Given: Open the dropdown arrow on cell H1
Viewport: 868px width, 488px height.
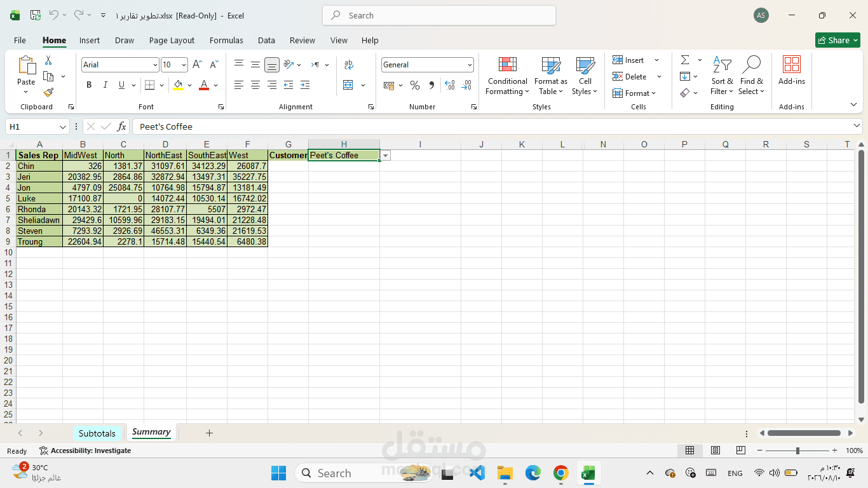Looking at the screenshot, I should pos(385,156).
